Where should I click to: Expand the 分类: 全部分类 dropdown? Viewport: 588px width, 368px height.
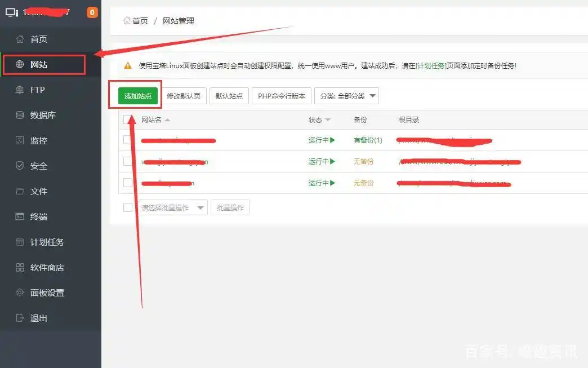pyautogui.click(x=346, y=96)
